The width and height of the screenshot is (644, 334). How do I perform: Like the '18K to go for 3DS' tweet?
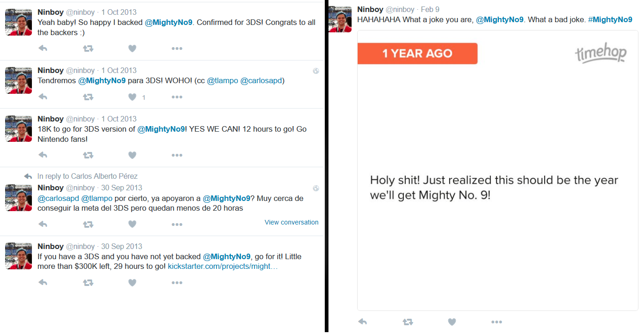click(132, 155)
